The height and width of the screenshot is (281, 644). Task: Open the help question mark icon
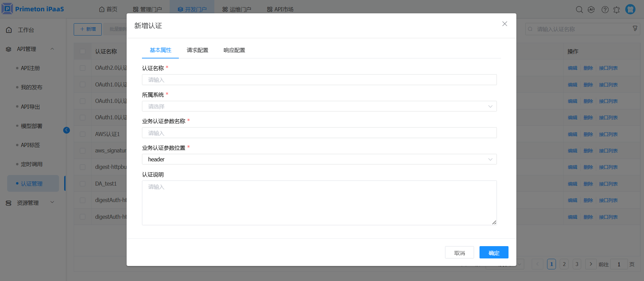(x=605, y=10)
